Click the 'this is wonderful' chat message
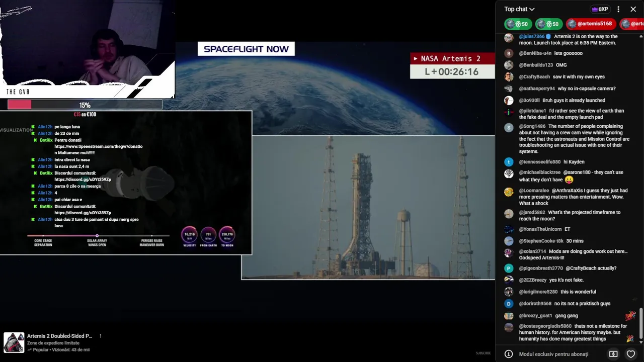The height and width of the screenshot is (362, 644). coord(578,292)
